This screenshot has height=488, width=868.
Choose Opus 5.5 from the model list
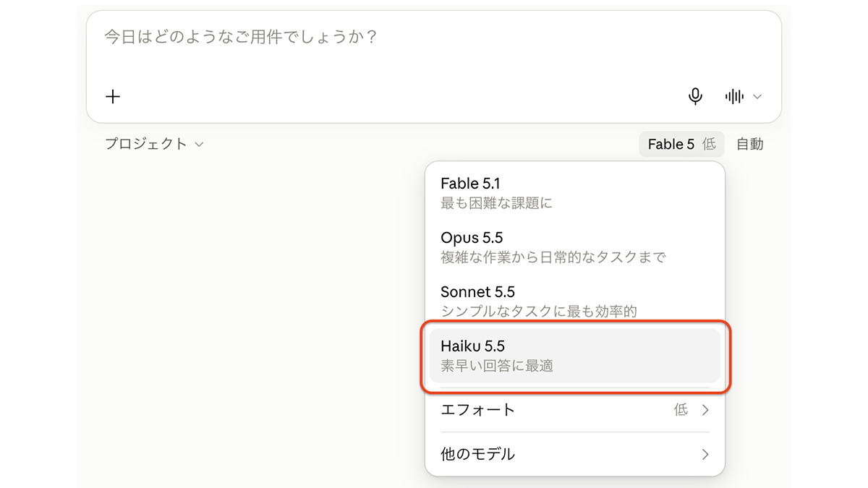(575, 247)
